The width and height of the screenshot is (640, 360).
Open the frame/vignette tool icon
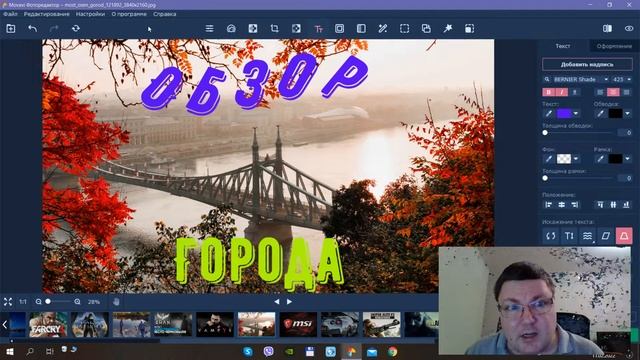[339, 29]
